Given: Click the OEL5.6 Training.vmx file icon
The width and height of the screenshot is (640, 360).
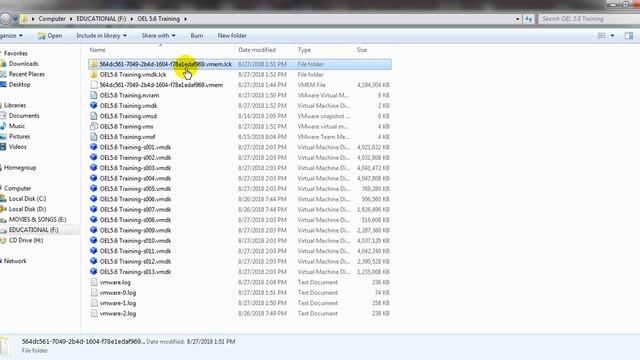Looking at the screenshot, I should click(94, 126).
